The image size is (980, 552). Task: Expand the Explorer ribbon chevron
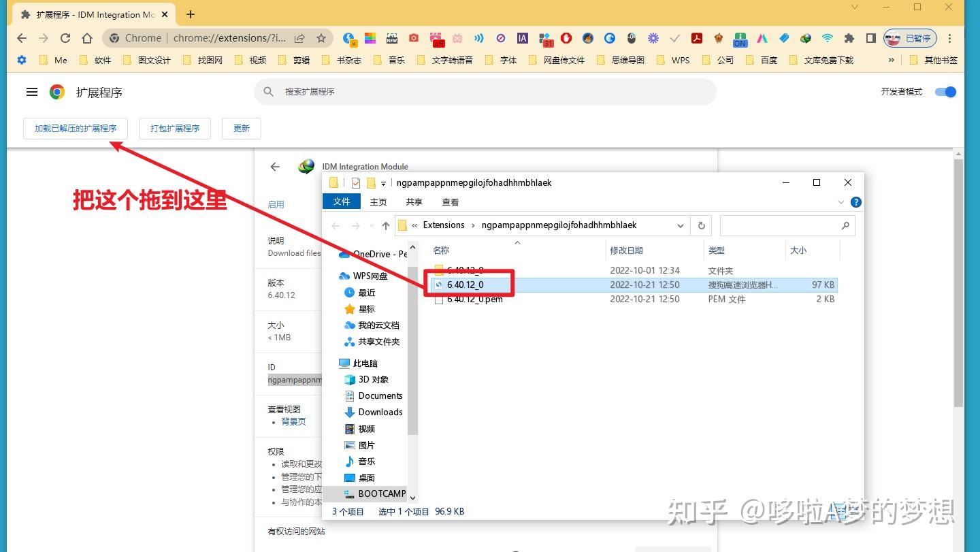pos(843,202)
